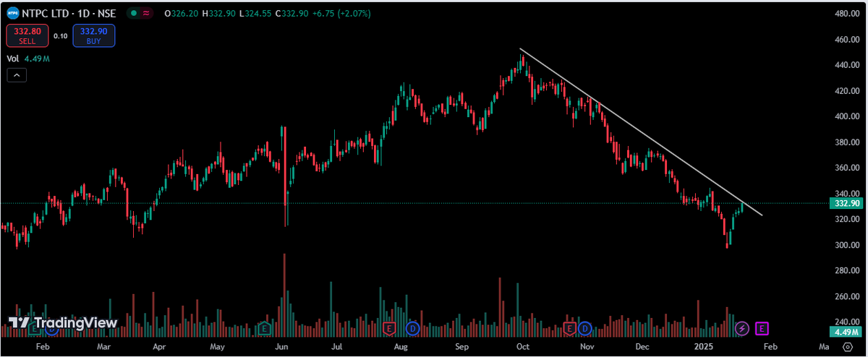This screenshot has height=357, width=868.
Task: Open the blue dividend D marker near August
Action: (x=412, y=329)
